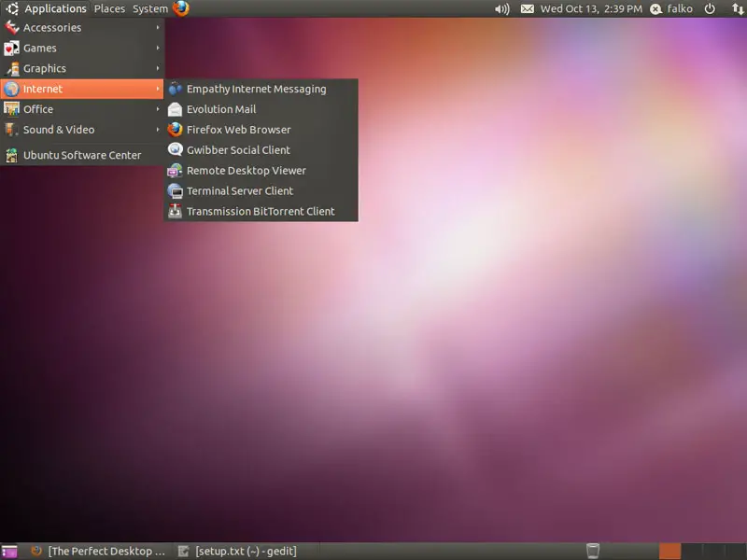The width and height of the screenshot is (747, 560).
Task: Expand the Accessories submenu arrow
Action: [x=158, y=28]
